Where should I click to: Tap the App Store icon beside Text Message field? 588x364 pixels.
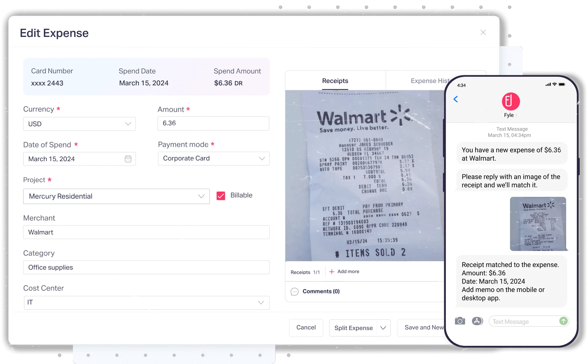[477, 321]
